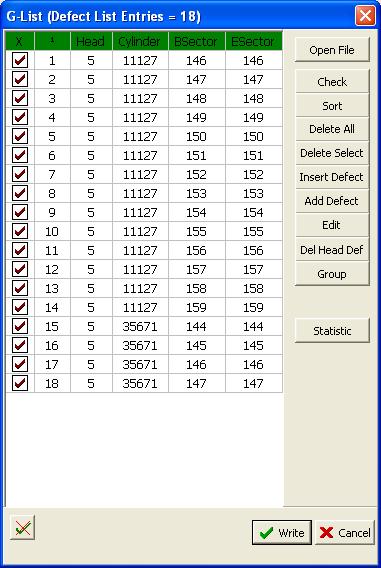Select Cylinder cell 11127 in row 1

click(x=140, y=60)
